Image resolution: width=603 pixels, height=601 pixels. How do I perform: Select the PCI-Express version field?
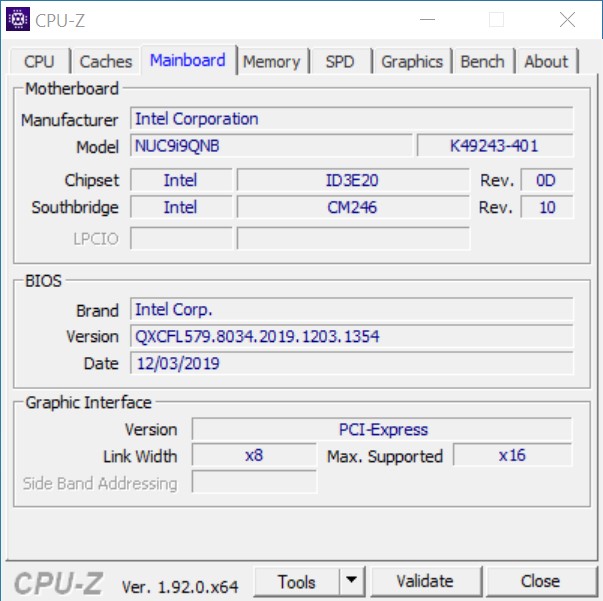(x=382, y=429)
